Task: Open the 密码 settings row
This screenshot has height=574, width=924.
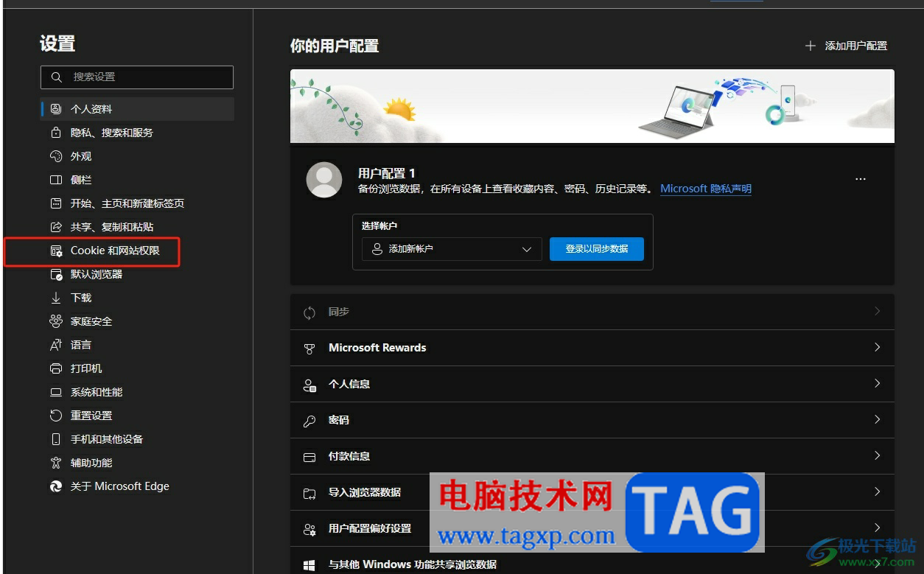Action: [x=592, y=420]
